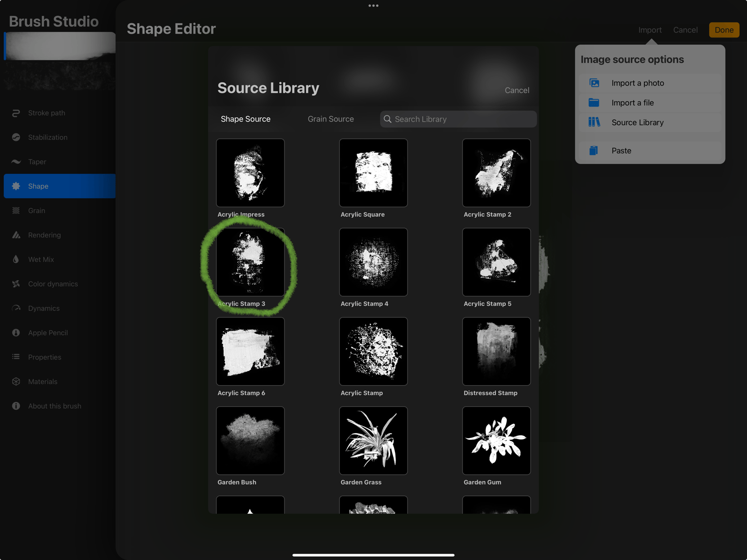This screenshot has width=747, height=560.
Task: Select the Acrylic Stamp 2 thumbnail
Action: 497,173
